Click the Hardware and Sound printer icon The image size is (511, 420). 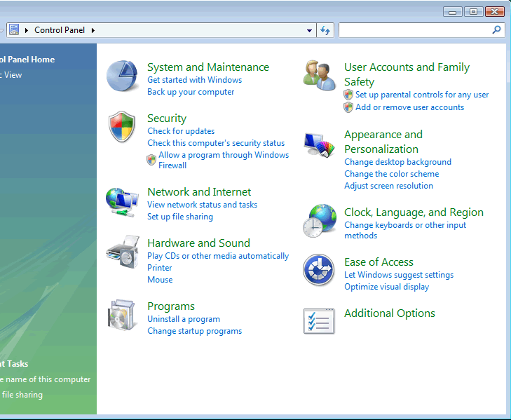pos(122,252)
